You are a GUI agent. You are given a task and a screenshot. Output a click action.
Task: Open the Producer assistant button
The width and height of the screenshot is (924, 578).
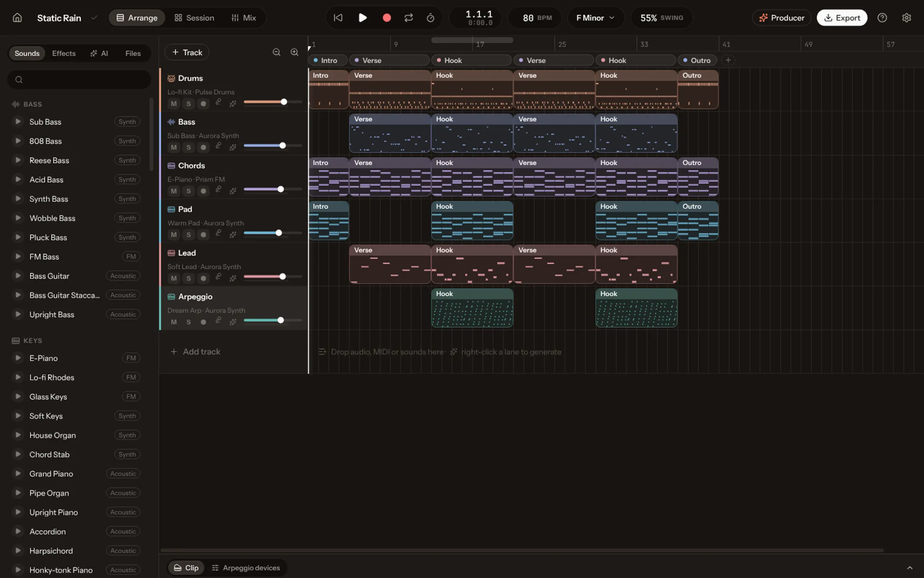point(782,18)
